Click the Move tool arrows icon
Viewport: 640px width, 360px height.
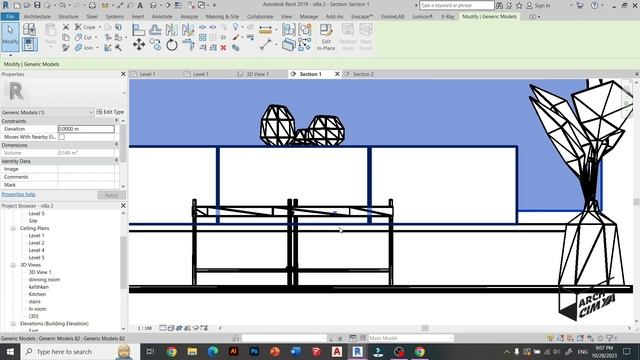point(139,44)
